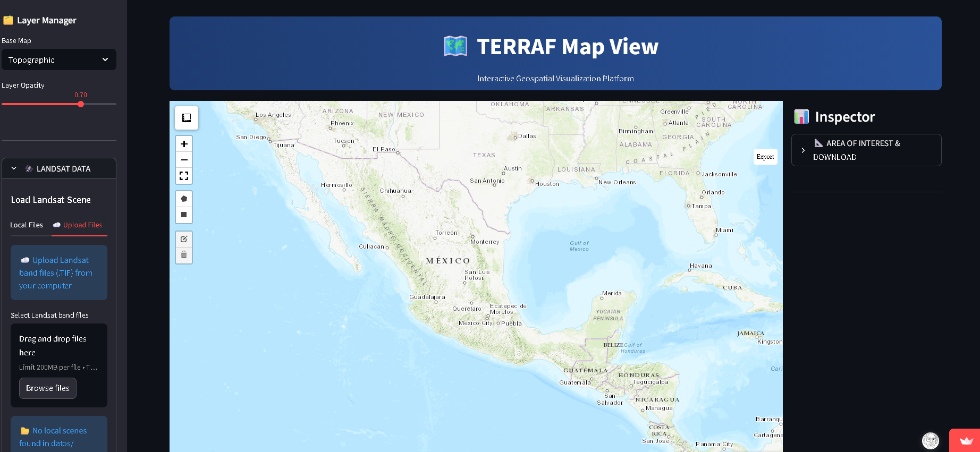Click the Miami label on the map
Screen dimensions: 980x452
pyautogui.click(x=724, y=230)
